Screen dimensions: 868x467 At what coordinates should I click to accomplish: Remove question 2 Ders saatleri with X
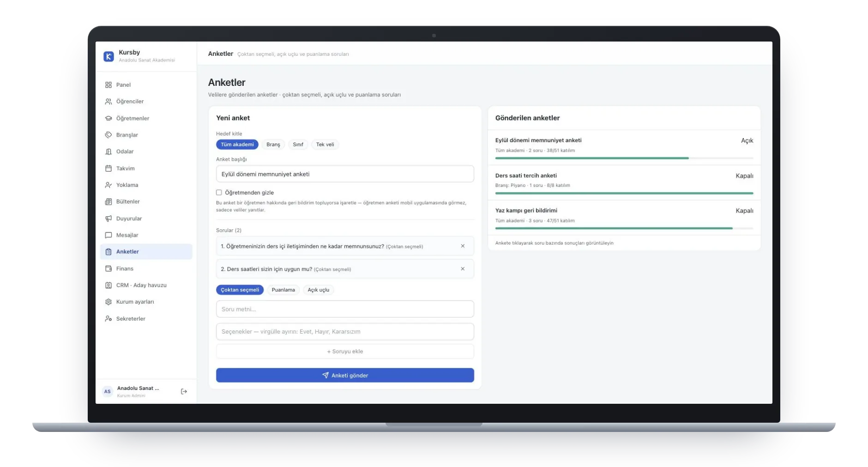(463, 269)
